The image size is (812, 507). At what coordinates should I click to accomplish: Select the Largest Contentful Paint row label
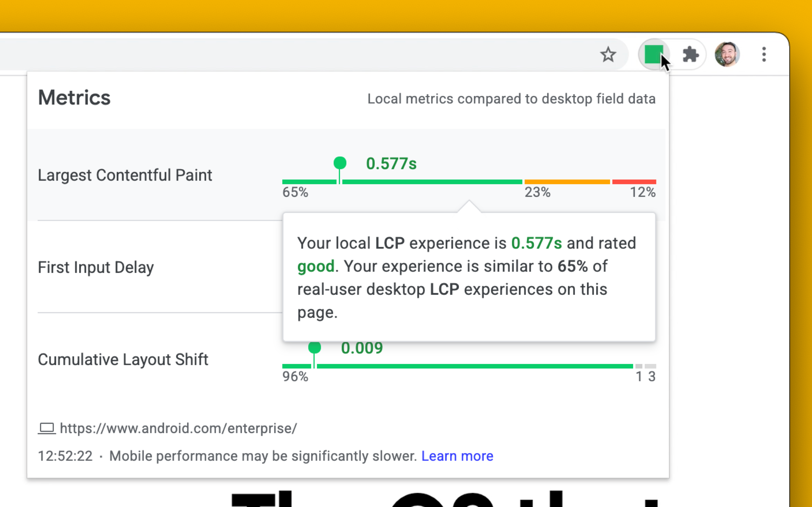click(125, 175)
